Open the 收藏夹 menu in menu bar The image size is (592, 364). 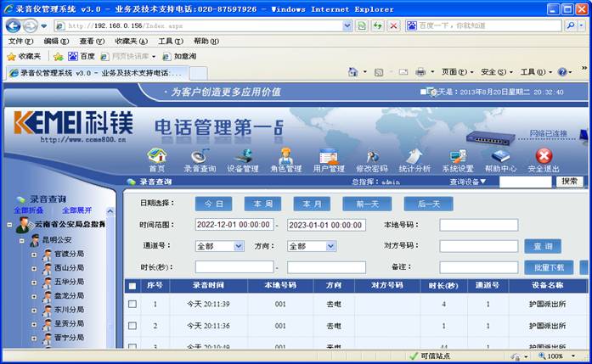[x=131, y=41]
